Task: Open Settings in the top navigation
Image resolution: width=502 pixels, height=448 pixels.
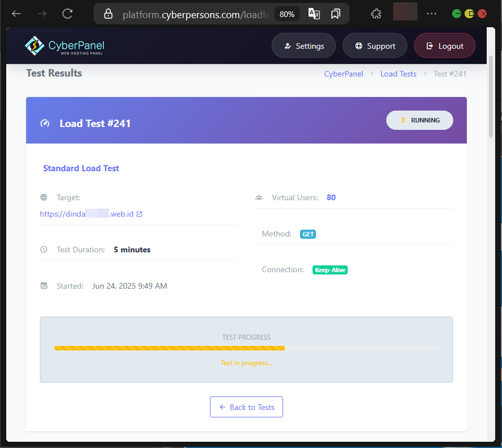Action: [303, 46]
